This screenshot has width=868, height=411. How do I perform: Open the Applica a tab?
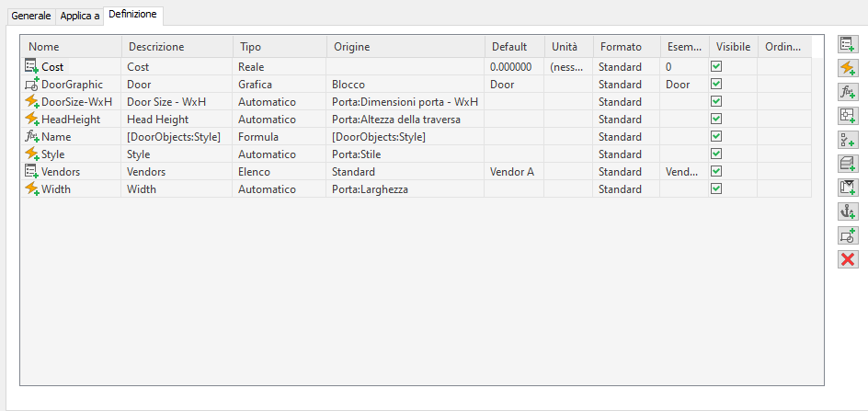(80, 17)
